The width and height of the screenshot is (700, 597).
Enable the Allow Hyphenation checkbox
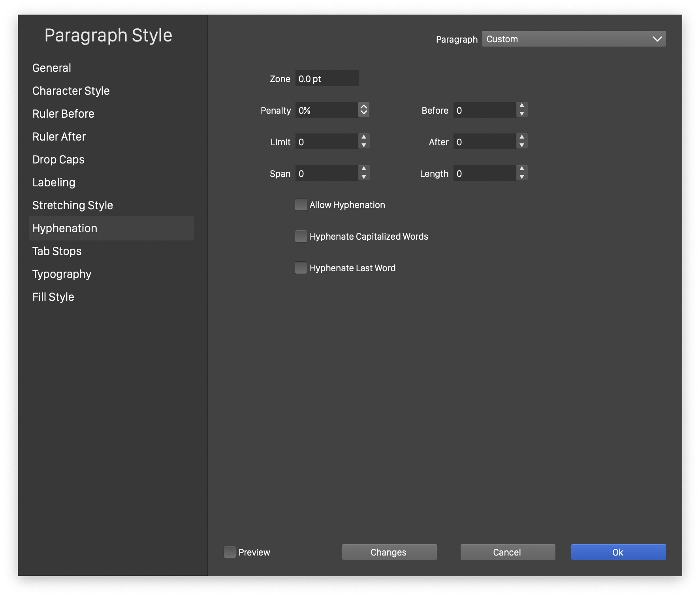coord(301,205)
